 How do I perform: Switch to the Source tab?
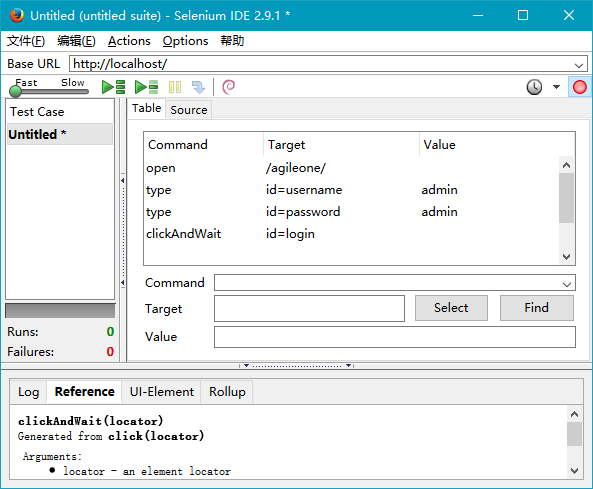click(189, 110)
